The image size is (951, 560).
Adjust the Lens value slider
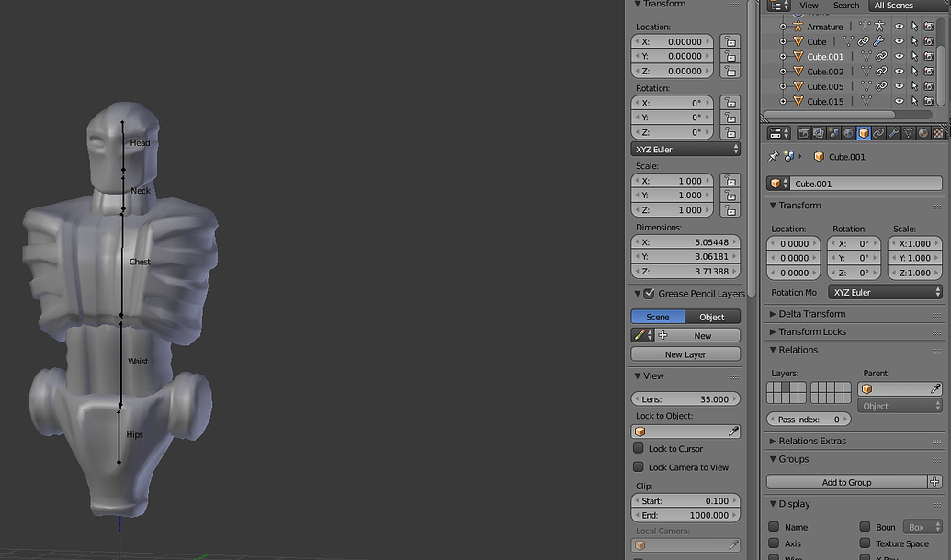coord(685,398)
